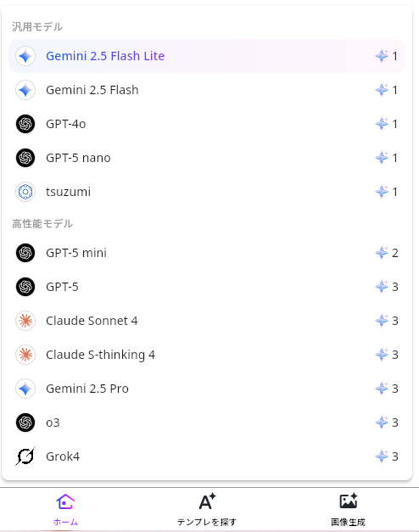
Task: Open the 画像生成 image generation tab
Action: pyautogui.click(x=348, y=510)
